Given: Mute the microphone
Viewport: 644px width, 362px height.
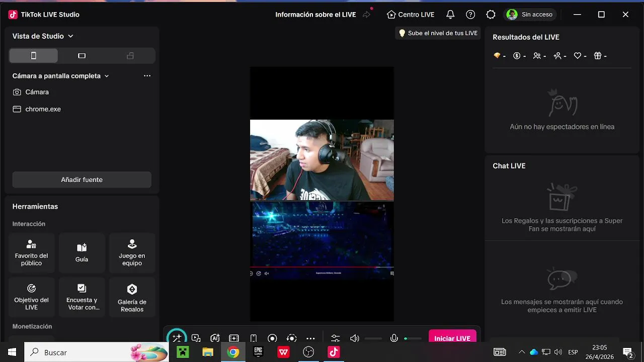Looking at the screenshot, I should (x=394, y=338).
